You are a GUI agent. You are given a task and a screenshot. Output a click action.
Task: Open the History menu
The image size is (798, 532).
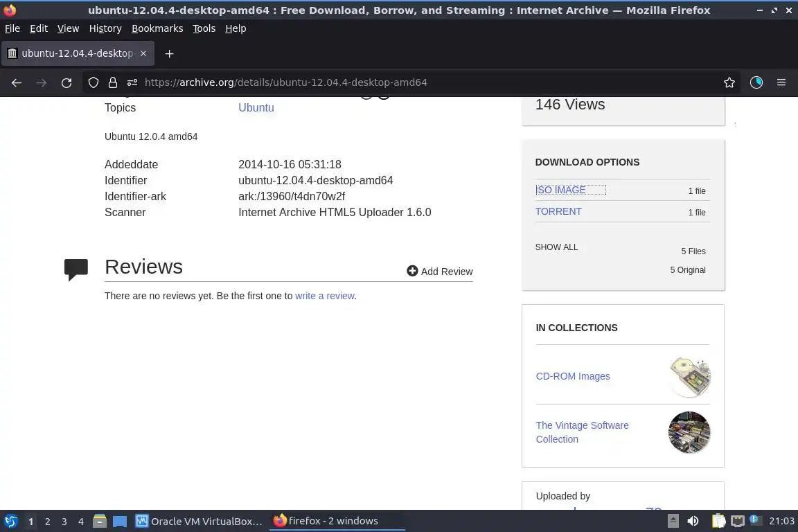(105, 28)
